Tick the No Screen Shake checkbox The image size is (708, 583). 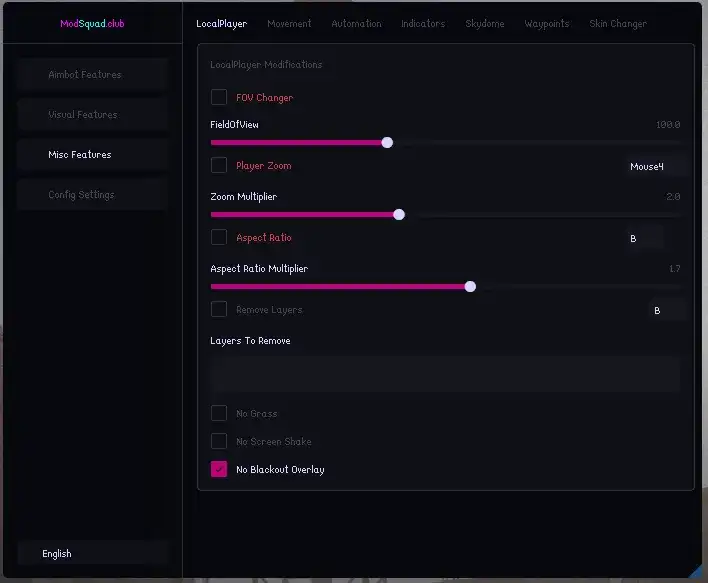tap(219, 441)
